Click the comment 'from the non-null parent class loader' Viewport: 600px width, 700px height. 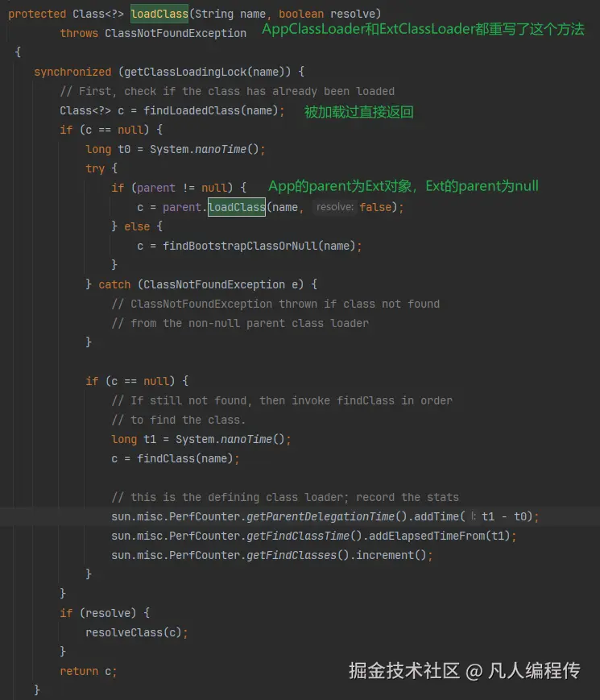[240, 323]
